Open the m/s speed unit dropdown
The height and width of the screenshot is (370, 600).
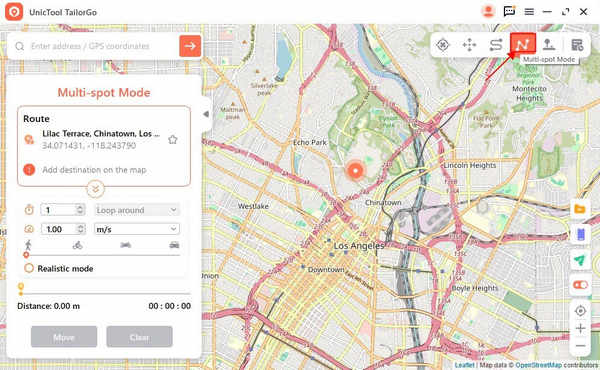pos(137,229)
